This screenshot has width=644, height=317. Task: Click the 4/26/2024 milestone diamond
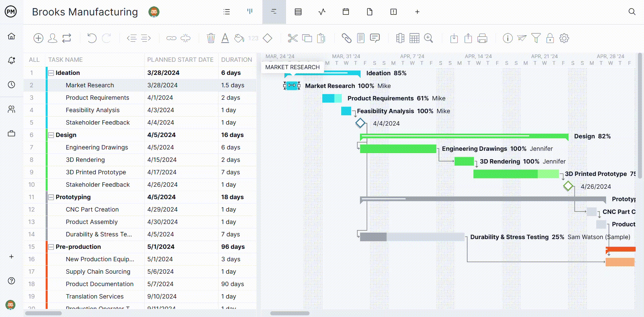[x=568, y=186]
